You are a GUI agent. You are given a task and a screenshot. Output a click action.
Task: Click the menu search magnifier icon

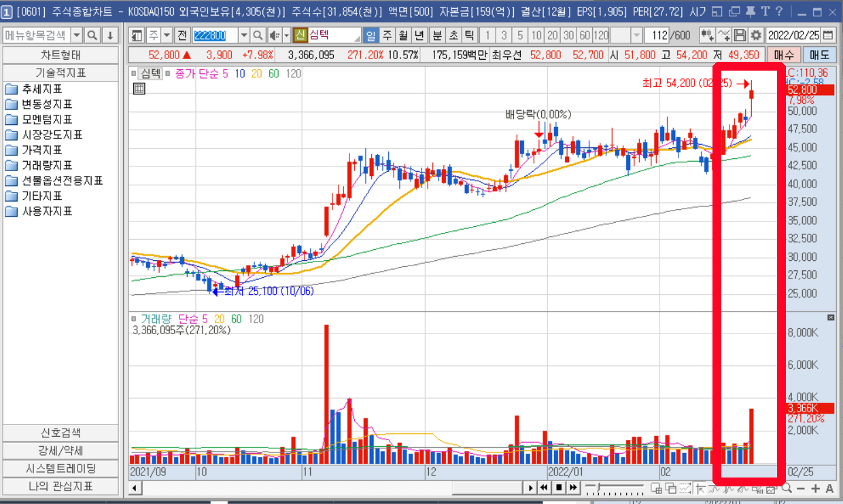tap(92, 35)
